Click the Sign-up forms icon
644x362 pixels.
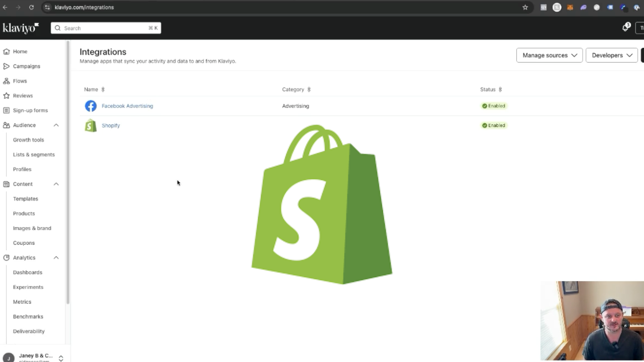click(7, 110)
